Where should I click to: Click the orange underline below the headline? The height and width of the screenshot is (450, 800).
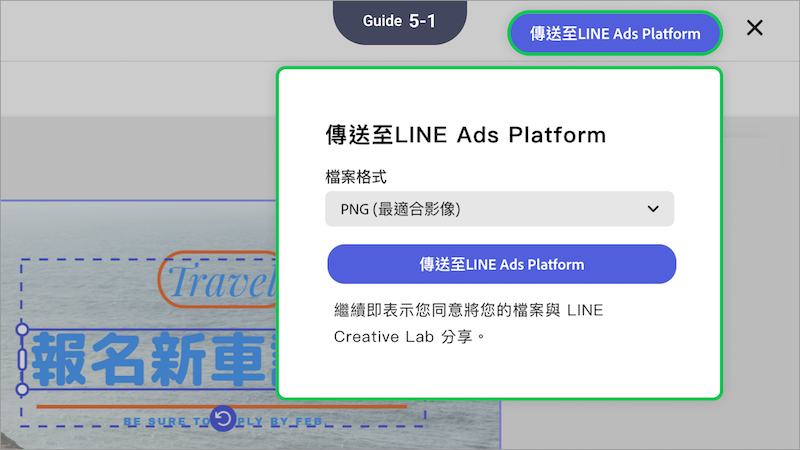(120, 407)
